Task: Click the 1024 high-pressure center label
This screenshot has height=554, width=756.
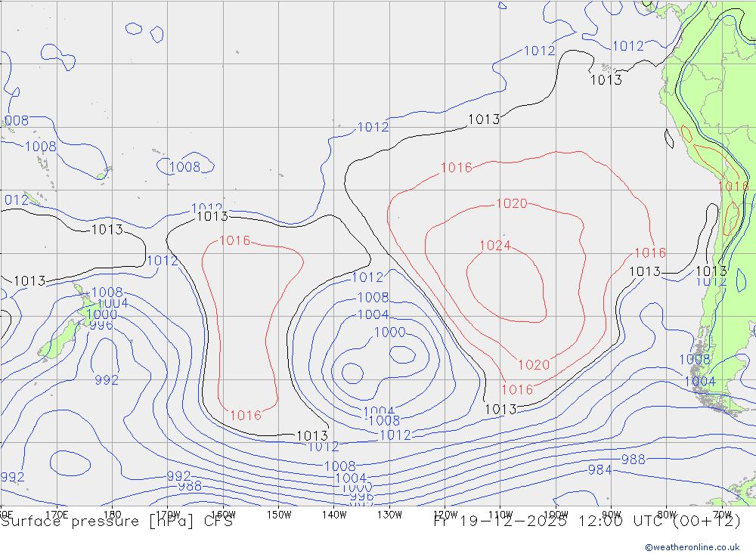Action: tap(495, 246)
